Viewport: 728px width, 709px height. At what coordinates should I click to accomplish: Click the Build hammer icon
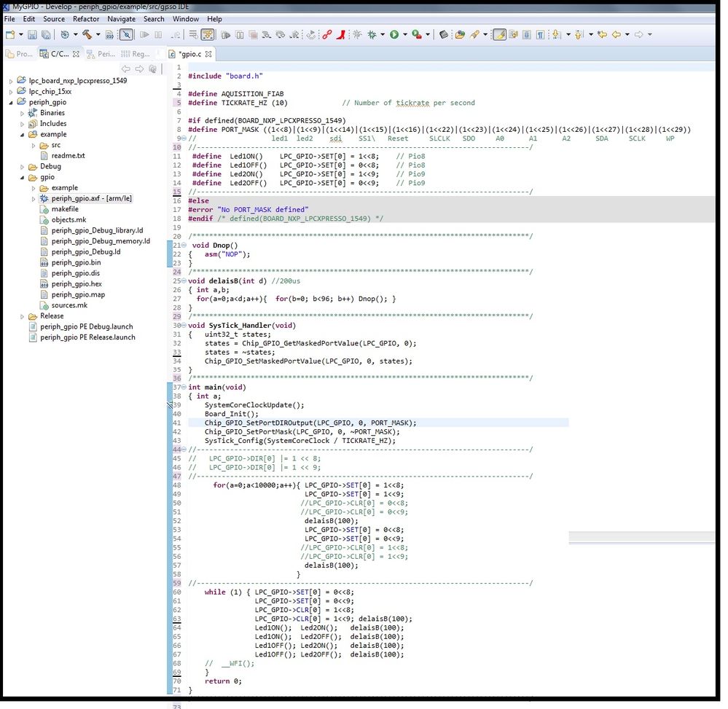point(87,34)
